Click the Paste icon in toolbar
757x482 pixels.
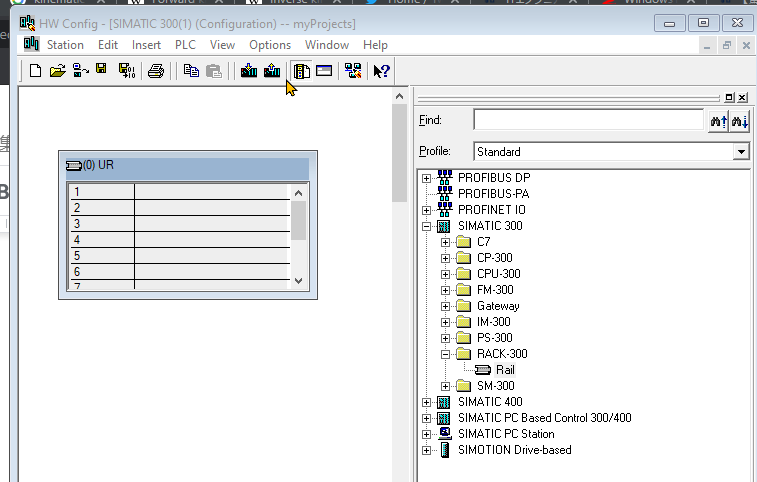[x=213, y=71]
